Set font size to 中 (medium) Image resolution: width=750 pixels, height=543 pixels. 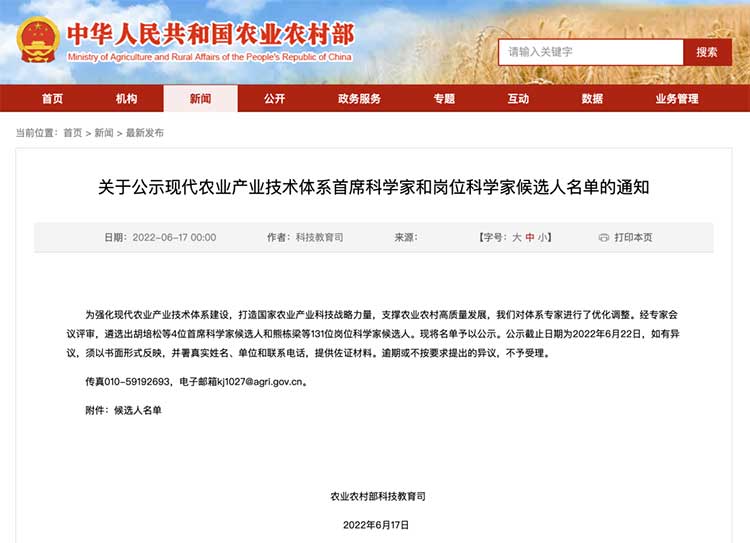click(530, 238)
